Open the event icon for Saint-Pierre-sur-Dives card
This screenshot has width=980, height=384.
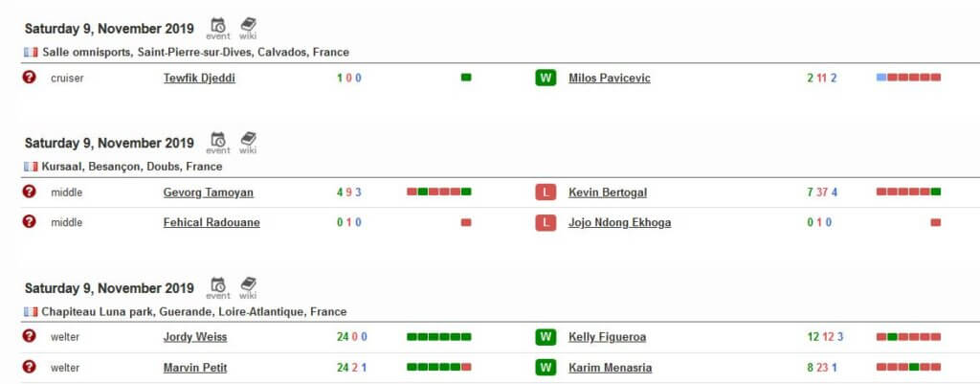pyautogui.click(x=217, y=29)
